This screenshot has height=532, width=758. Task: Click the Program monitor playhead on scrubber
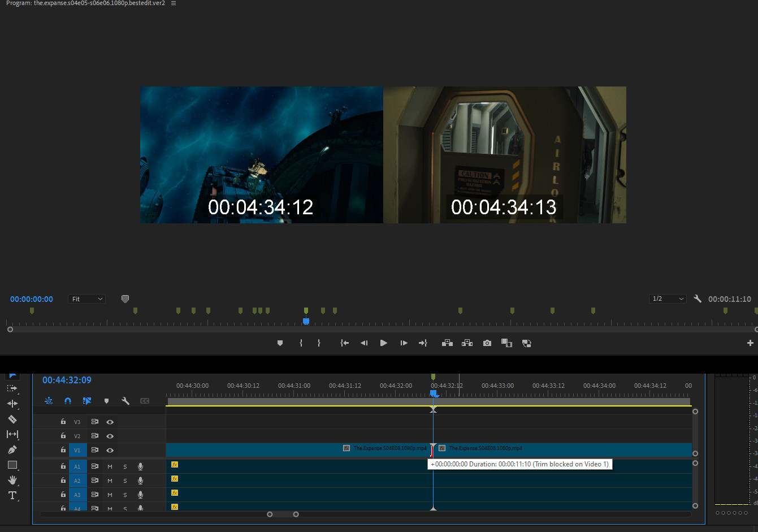306,322
